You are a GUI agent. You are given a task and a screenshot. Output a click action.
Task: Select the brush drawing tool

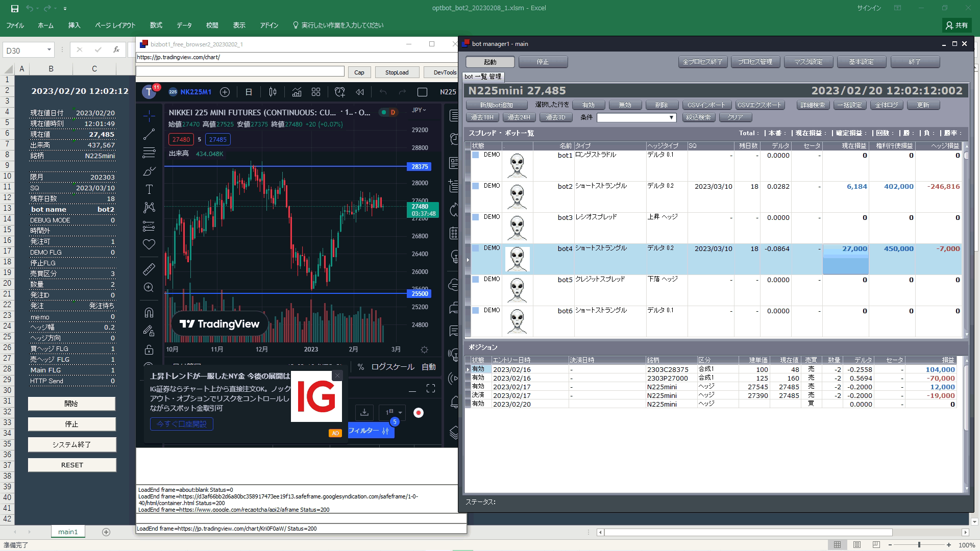pos(149,171)
